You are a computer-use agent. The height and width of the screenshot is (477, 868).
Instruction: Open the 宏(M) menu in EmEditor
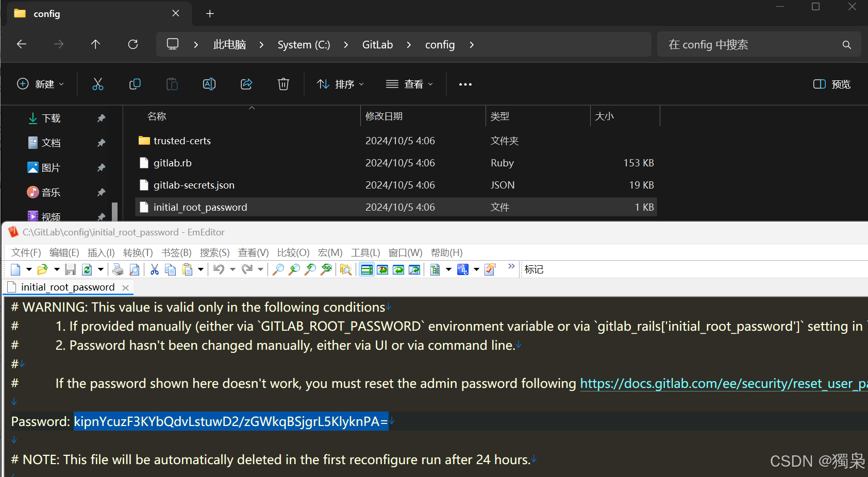pyautogui.click(x=330, y=252)
